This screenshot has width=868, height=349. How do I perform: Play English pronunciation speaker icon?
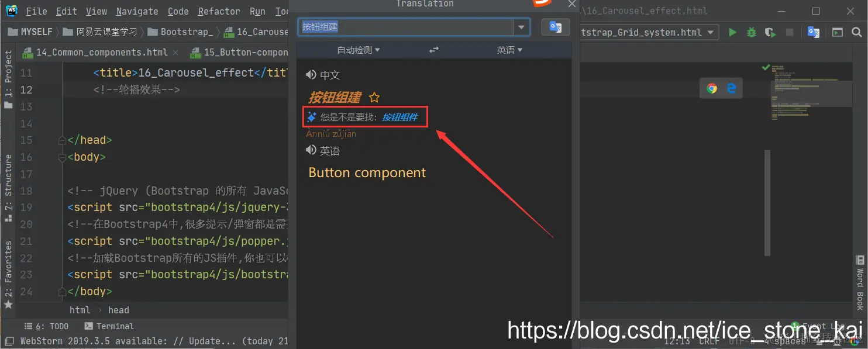(x=311, y=150)
